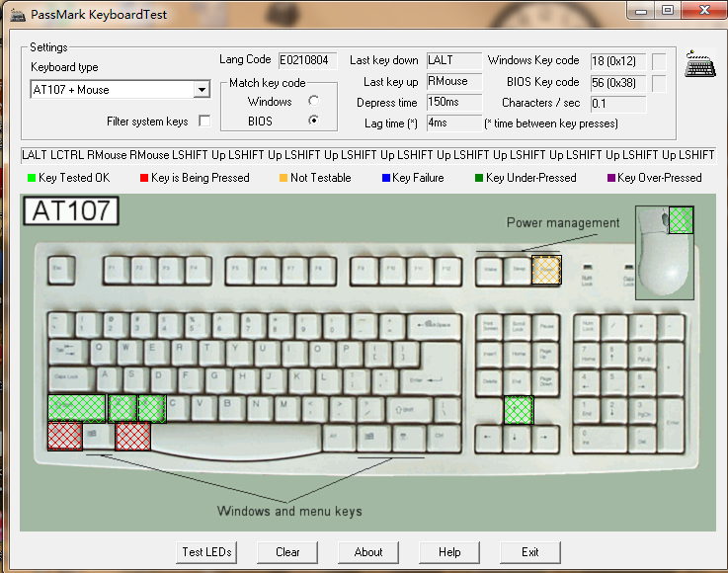Click the green Key Tested OK swatch
This screenshot has width=728, height=573.
[x=32, y=178]
